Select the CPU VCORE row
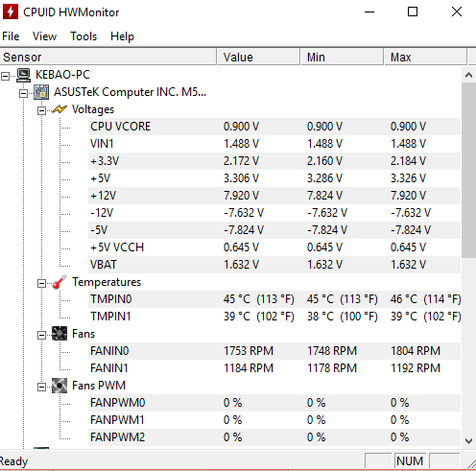Screen dimensions: 476x471 [x=274, y=127]
